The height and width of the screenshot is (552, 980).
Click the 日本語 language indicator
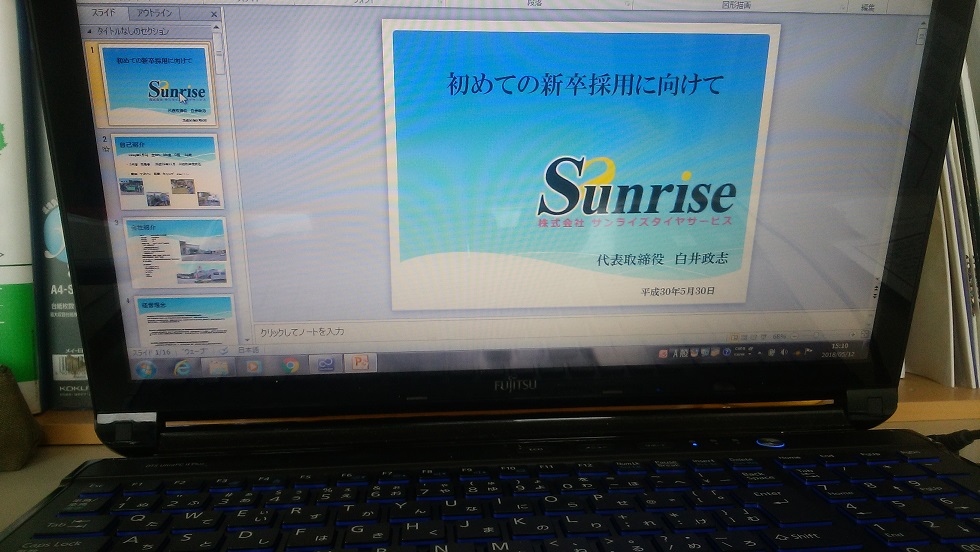click(x=248, y=350)
